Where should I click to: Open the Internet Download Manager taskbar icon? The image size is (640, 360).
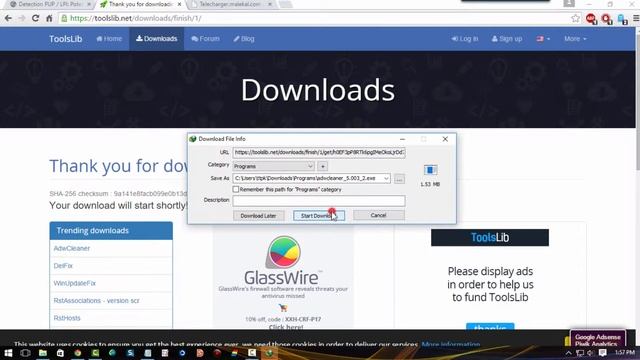[x=269, y=353]
